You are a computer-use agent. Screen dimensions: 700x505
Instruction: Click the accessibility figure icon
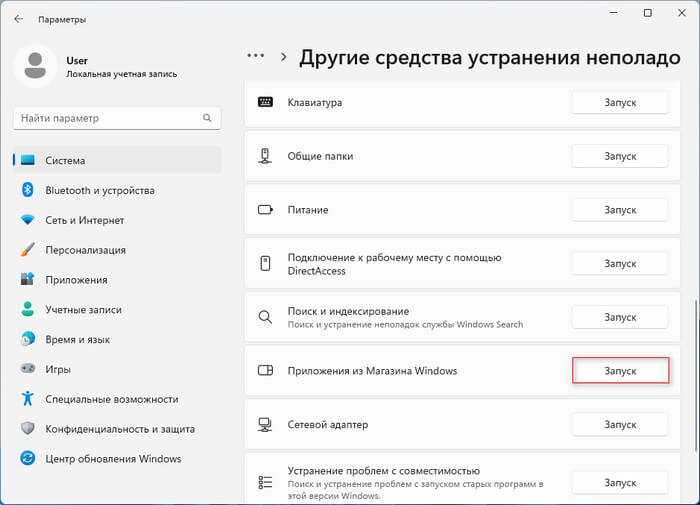click(x=28, y=399)
